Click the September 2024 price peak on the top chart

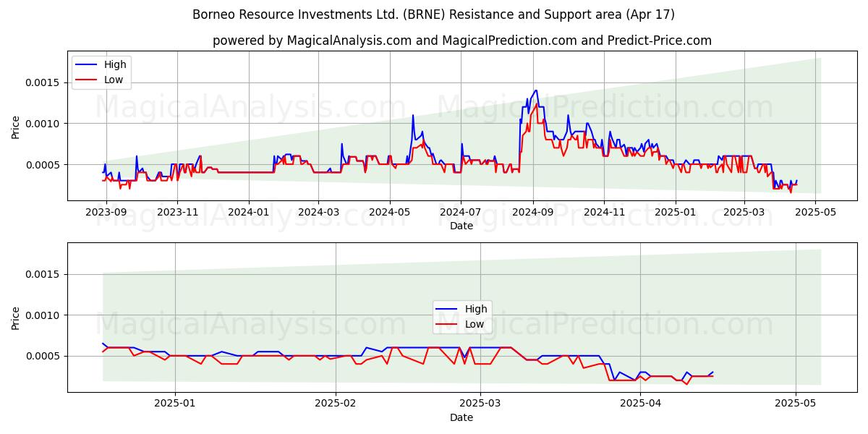[535, 91]
